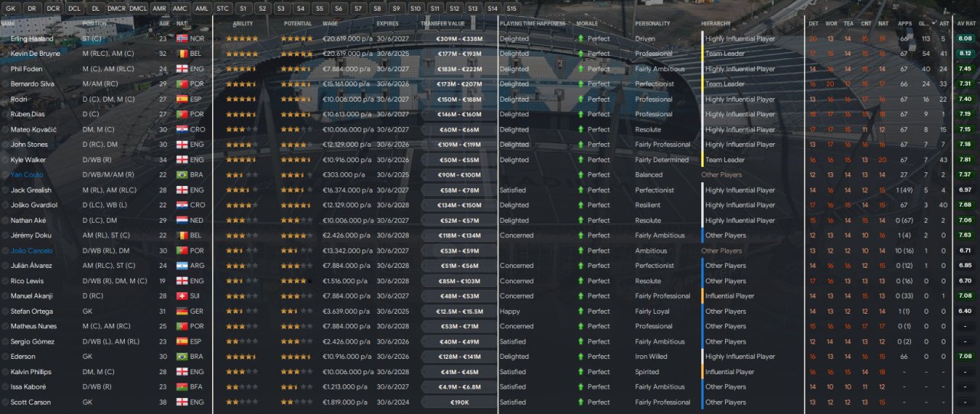This screenshot has width=980, height=414.
Task: Click Scott Carson's contract expiry 30/6/2024
Action: coord(392,403)
